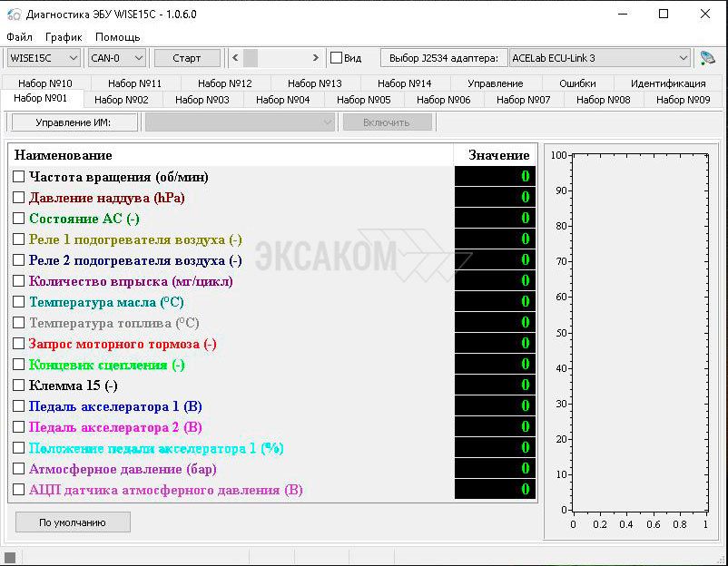Open the WISE15C ECU dropdown
The image size is (728, 566).
[44, 58]
